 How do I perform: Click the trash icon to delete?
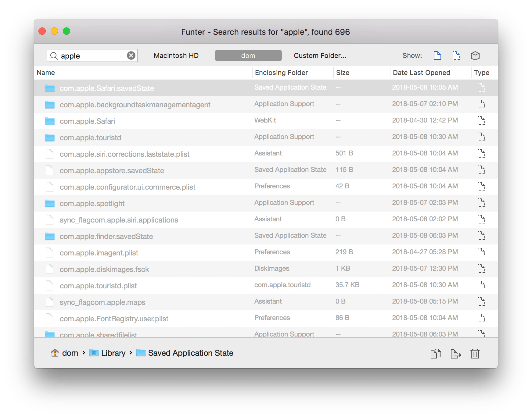tap(475, 354)
